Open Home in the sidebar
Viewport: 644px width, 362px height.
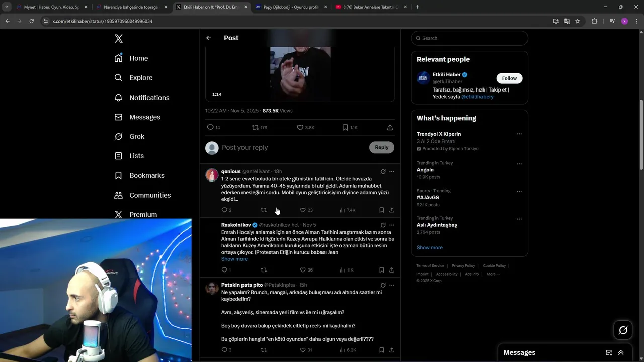[131, 58]
